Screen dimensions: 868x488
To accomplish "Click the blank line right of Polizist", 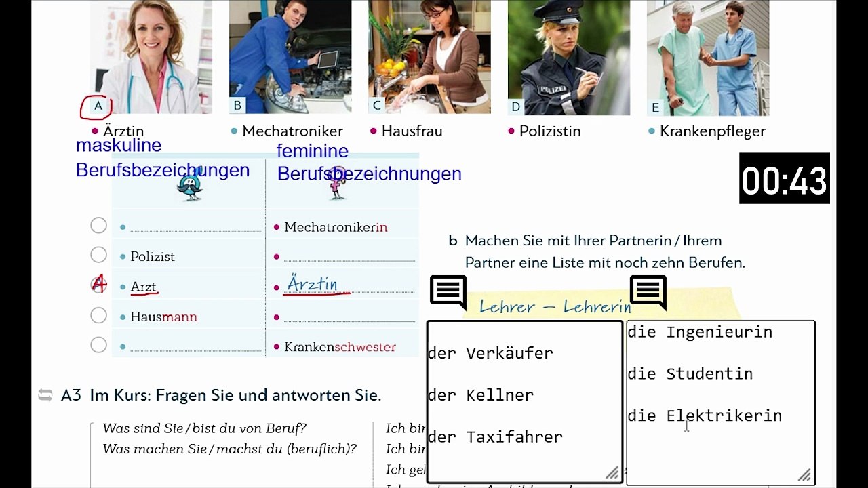I will pos(349,258).
